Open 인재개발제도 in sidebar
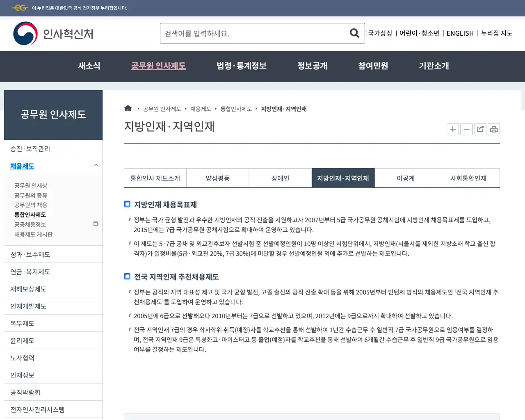Image resolution: width=525 pixels, height=420 pixels. point(53,306)
